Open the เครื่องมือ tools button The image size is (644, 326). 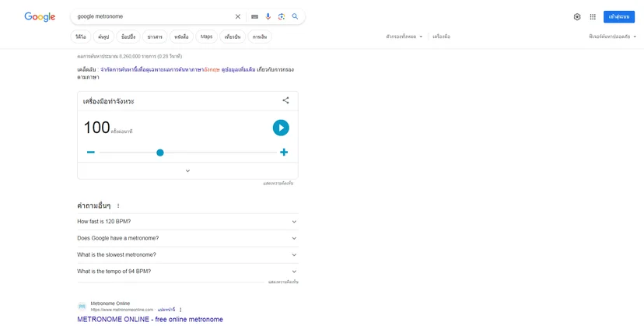pyautogui.click(x=441, y=37)
